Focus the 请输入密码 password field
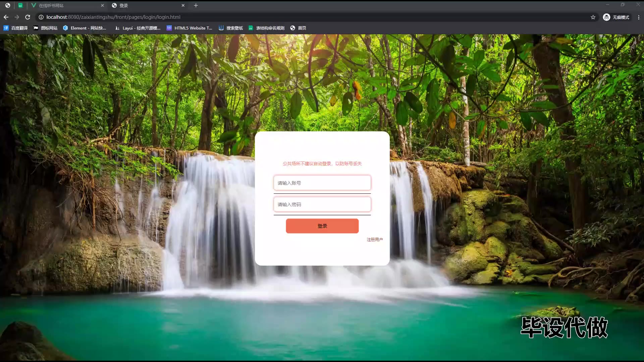Viewport: 644px width, 362px height. coord(322,204)
